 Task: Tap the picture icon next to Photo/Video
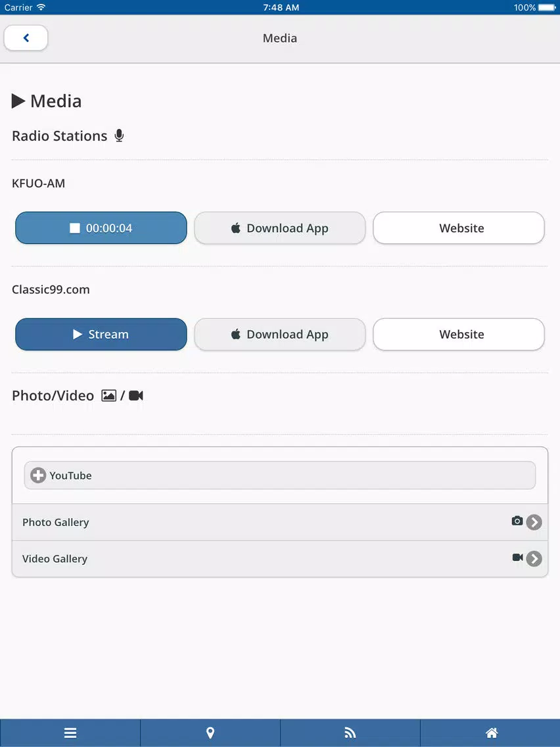[x=108, y=396]
